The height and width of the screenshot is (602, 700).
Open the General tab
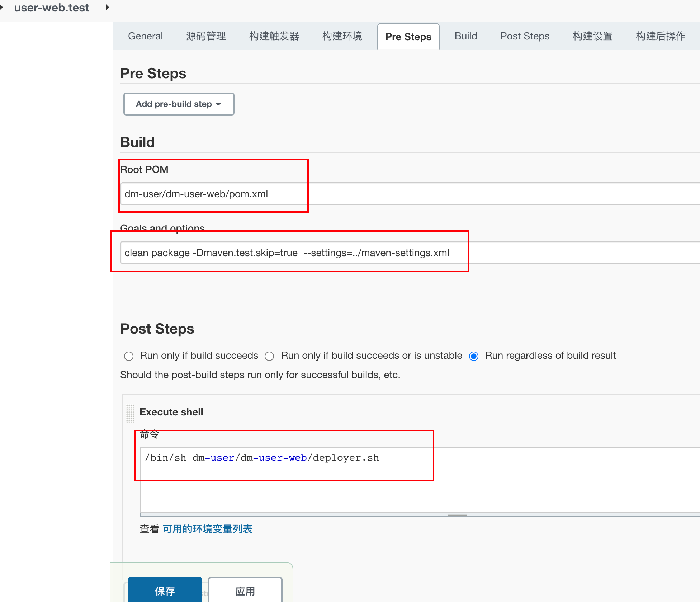[x=145, y=36]
